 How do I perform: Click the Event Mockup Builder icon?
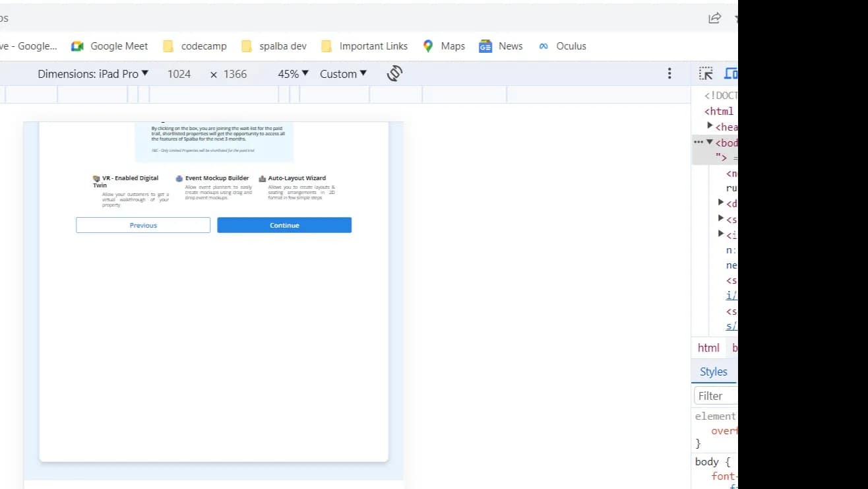pyautogui.click(x=179, y=178)
